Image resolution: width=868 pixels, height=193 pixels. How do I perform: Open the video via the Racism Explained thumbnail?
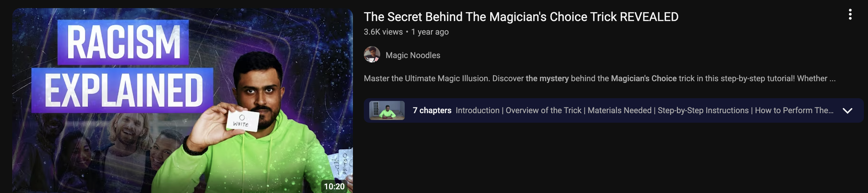coord(183,100)
